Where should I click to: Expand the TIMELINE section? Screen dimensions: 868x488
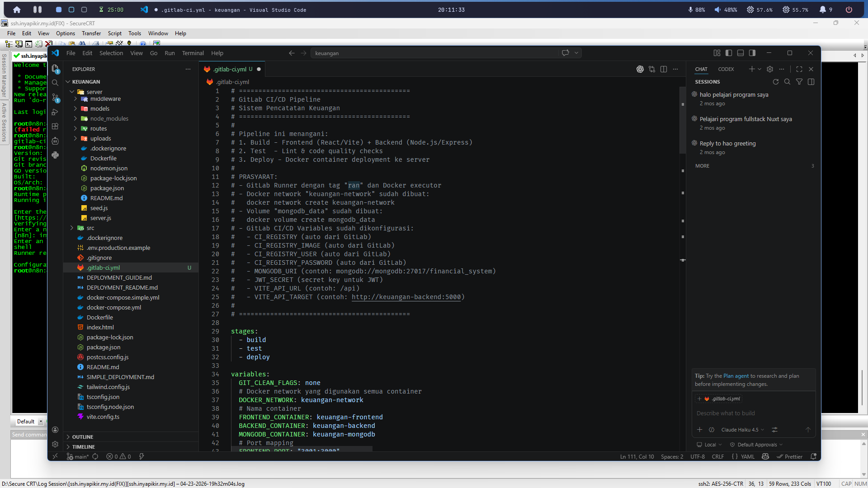pyautogui.click(x=131, y=447)
